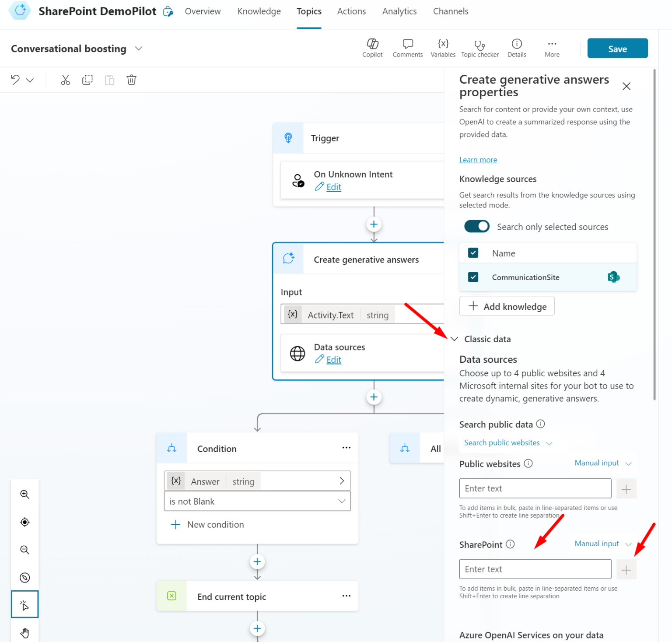Zoom in on the canvas

pos(24,494)
